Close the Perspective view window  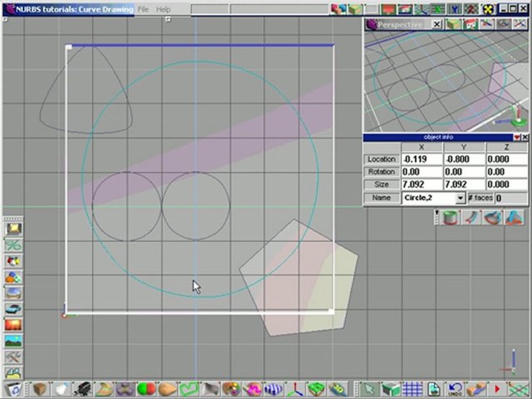pos(437,24)
